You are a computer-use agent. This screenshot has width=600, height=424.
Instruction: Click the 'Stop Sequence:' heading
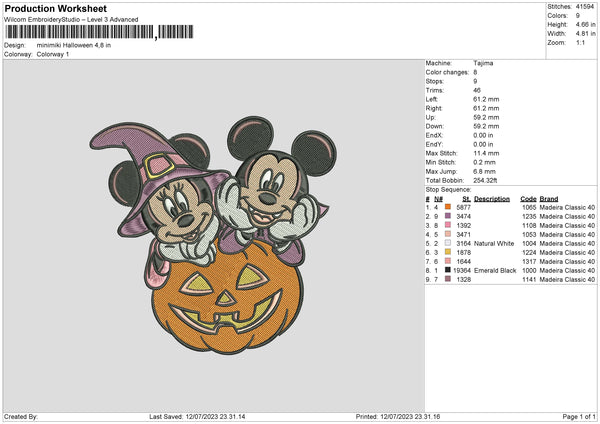click(448, 189)
